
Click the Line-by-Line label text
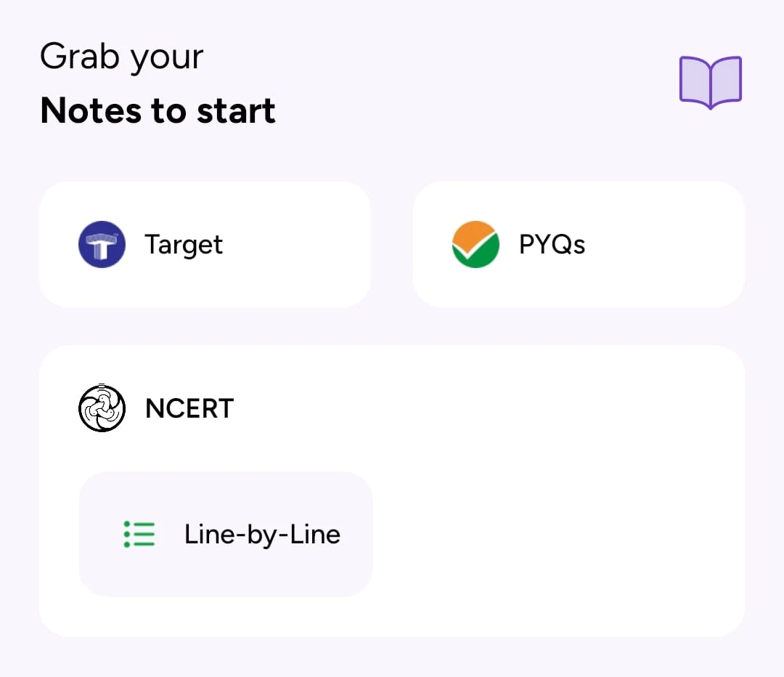click(x=263, y=534)
